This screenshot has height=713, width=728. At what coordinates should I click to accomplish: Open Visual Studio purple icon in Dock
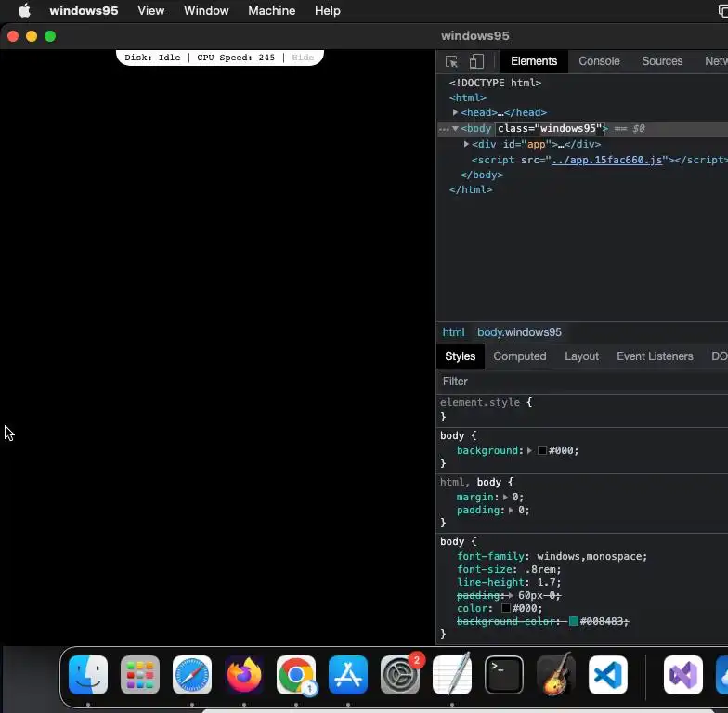coord(683,674)
